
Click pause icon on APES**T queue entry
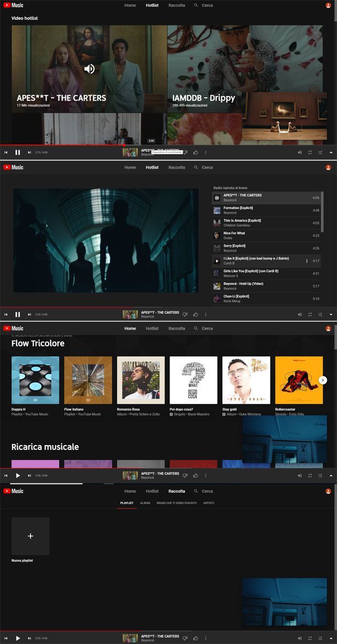pos(217,198)
